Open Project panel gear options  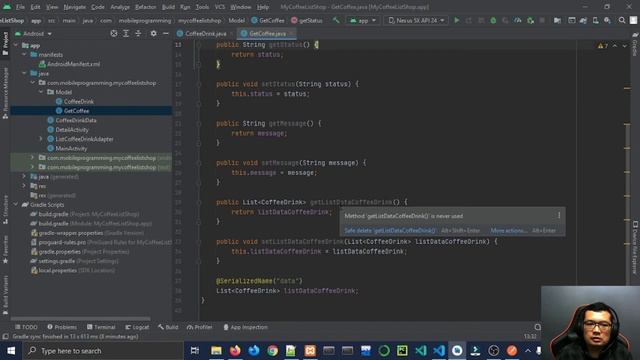(x=153, y=33)
